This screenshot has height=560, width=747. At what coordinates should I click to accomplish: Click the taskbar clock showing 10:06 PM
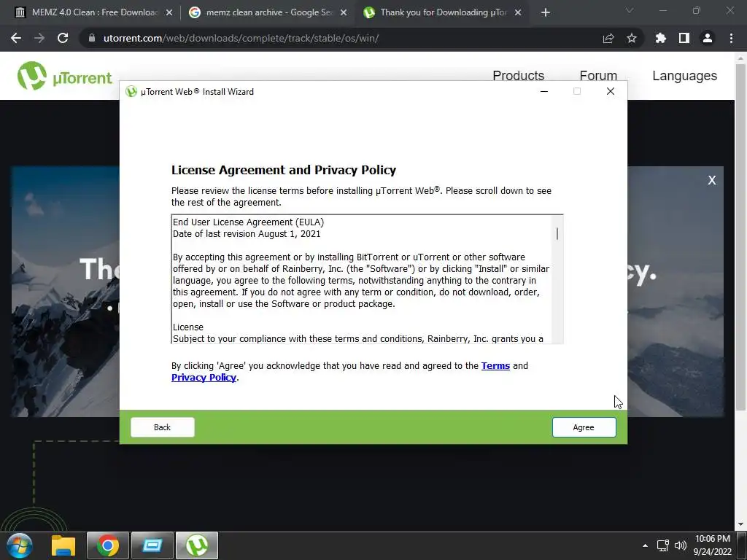click(x=712, y=545)
